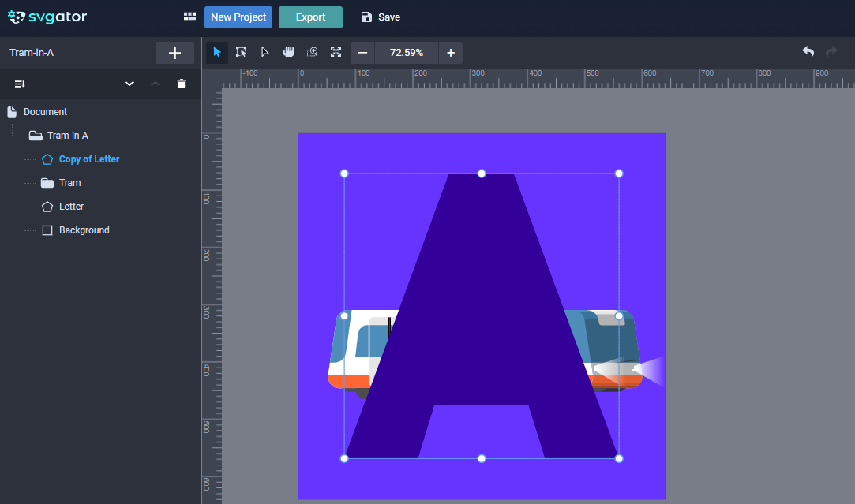Move element up with chevron

click(156, 84)
